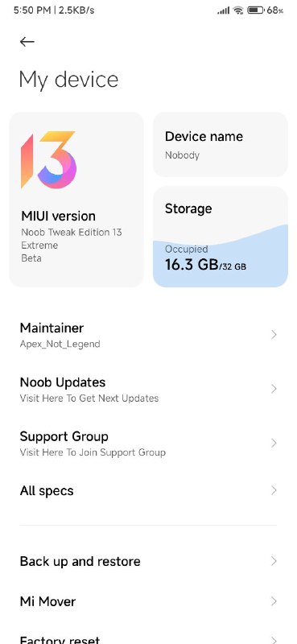Image resolution: width=297 pixels, height=644 pixels.
Task: Expand Support Group chevron arrow
Action: pos(274,444)
